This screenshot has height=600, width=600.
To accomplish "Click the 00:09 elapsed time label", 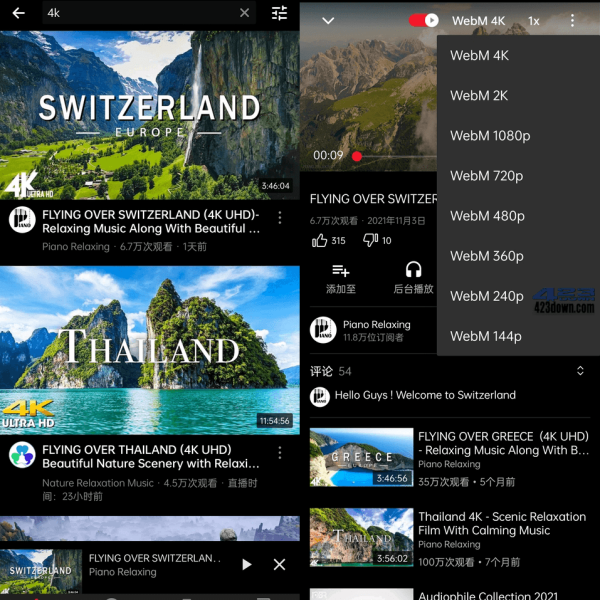I will point(328,155).
